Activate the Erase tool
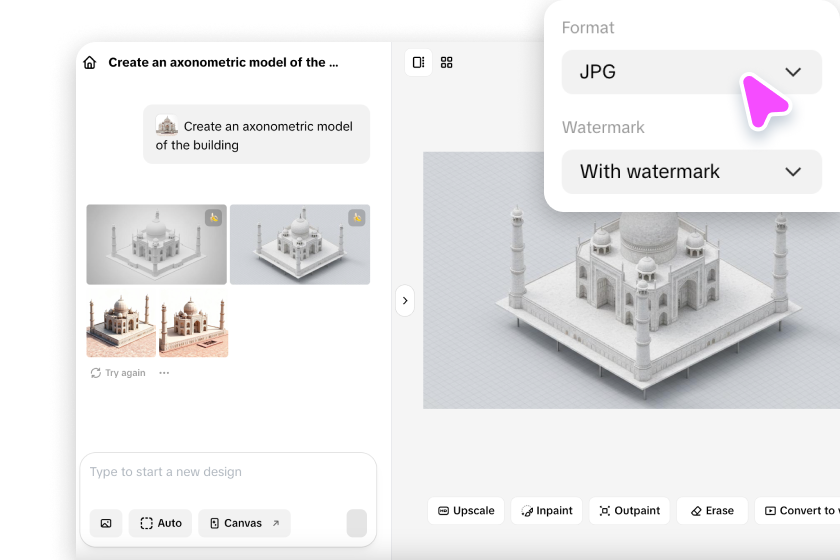Screen dimensions: 840x560 click(711, 510)
